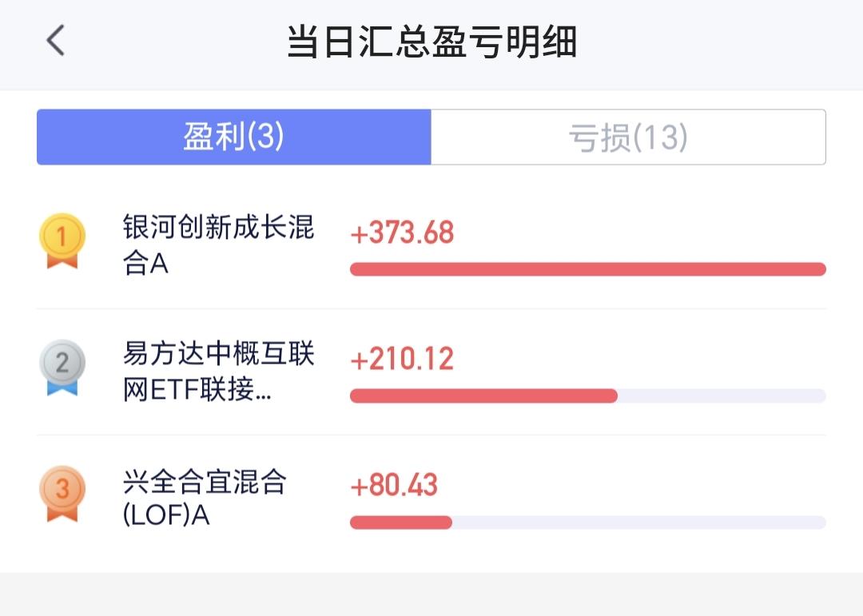Switch to the 盈利(3) tab

(x=234, y=137)
